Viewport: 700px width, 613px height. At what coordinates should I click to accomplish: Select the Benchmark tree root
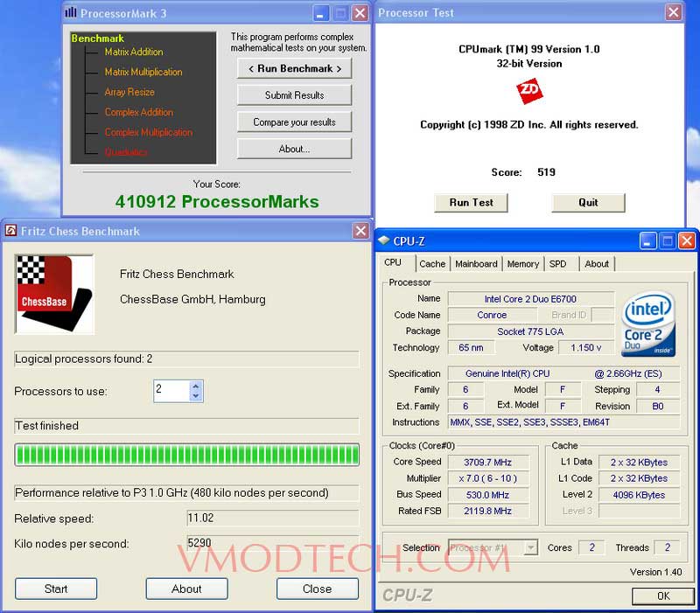coord(98,38)
